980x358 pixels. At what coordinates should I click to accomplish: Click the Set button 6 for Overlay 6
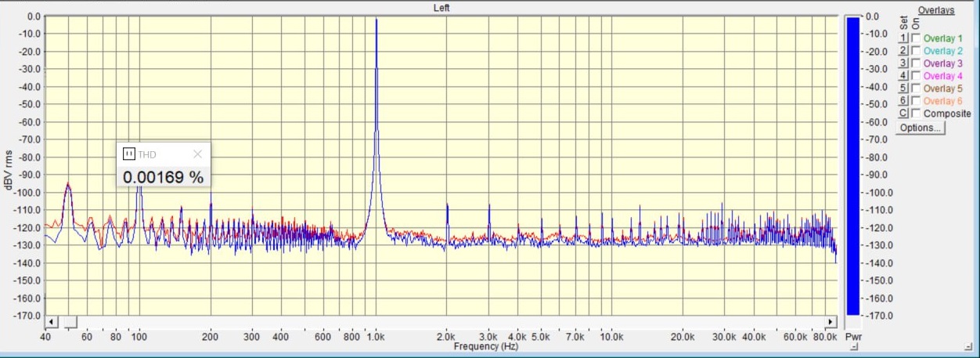[903, 101]
